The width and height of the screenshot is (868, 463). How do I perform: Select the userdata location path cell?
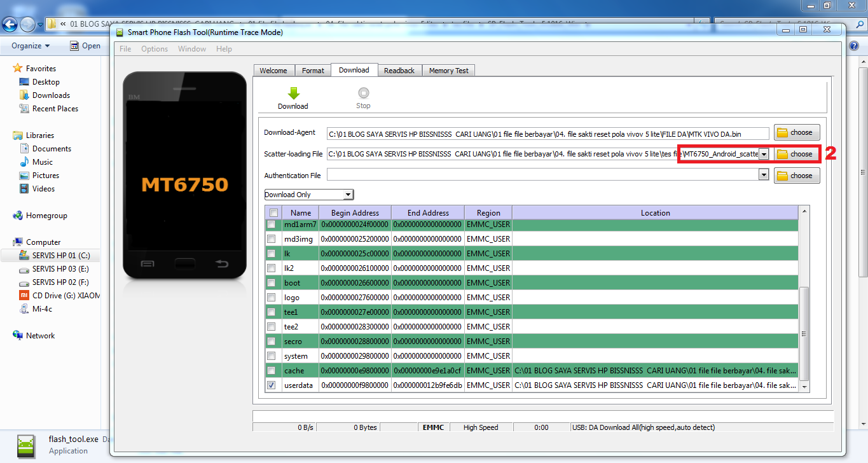[655, 385]
